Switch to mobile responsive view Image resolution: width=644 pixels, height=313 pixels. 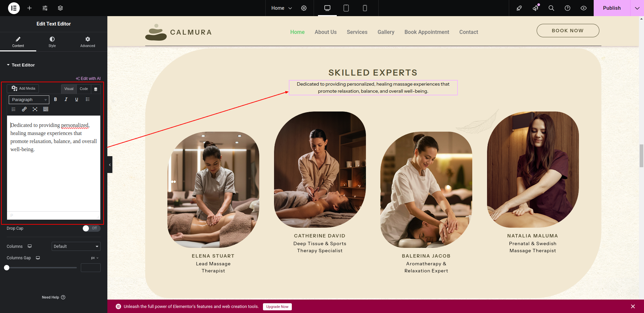[365, 8]
